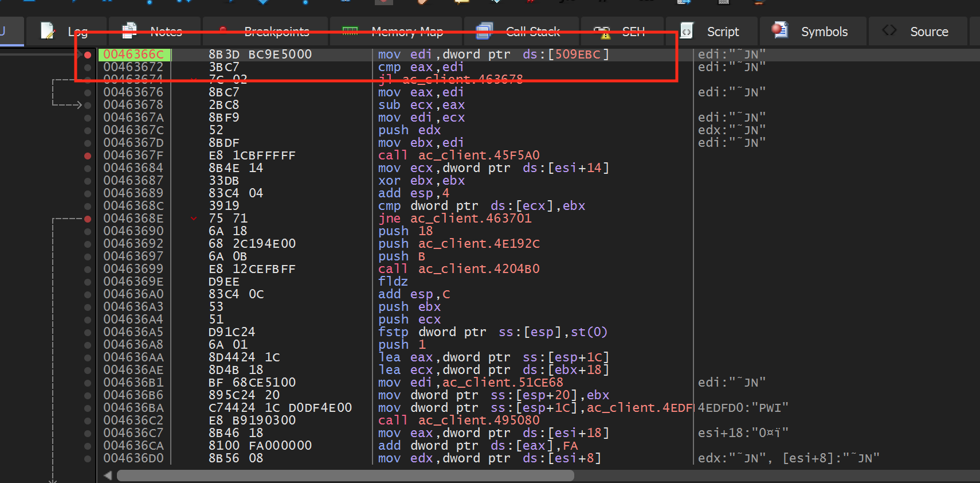Disable red breakpoint dot at 0046367F

pyautogui.click(x=88, y=155)
